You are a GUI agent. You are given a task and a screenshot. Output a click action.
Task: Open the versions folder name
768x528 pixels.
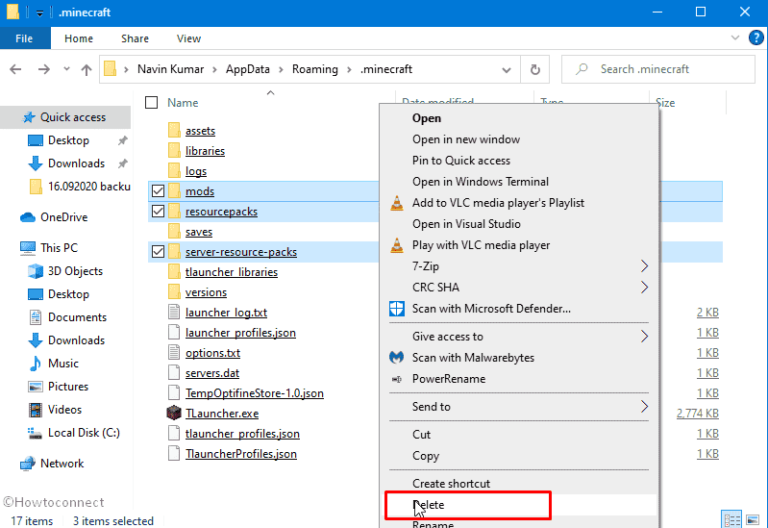206,292
